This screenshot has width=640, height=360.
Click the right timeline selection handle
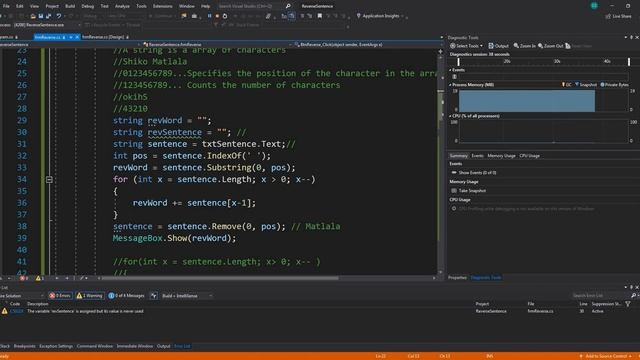(x=629, y=62)
